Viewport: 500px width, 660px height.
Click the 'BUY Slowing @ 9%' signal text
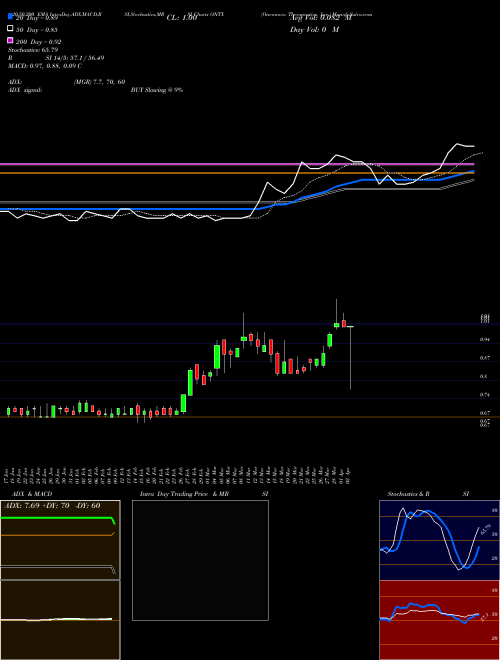[157, 90]
